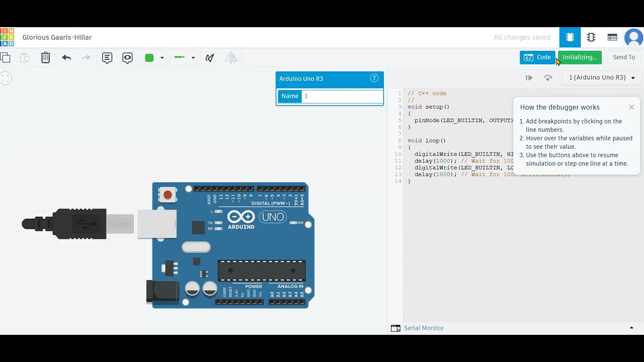Open the component list view icon

click(x=612, y=37)
